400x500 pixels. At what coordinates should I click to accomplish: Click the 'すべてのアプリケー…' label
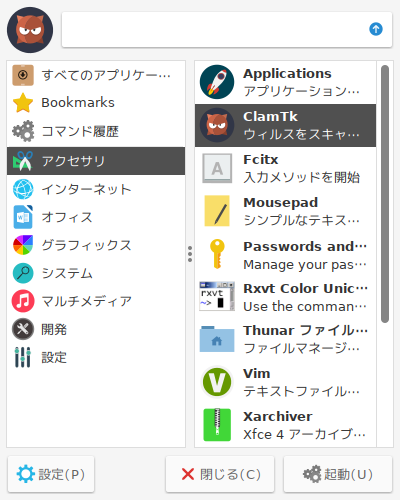click(106, 75)
